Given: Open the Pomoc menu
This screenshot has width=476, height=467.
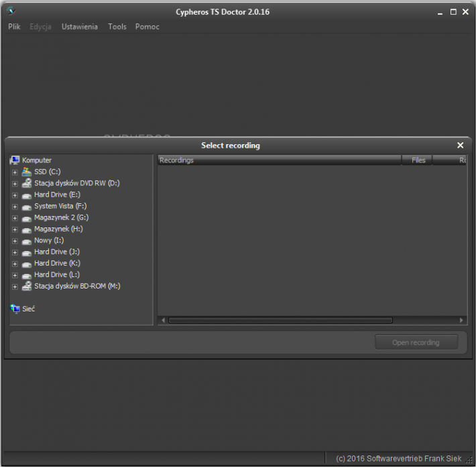Looking at the screenshot, I should point(147,27).
